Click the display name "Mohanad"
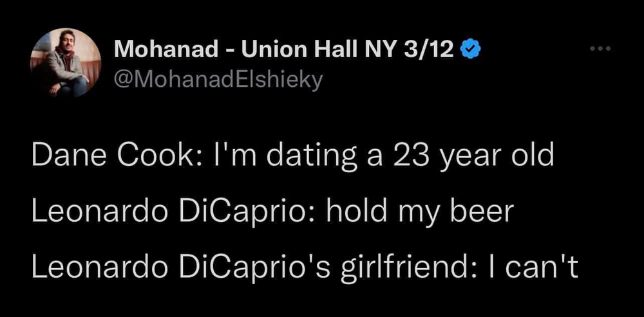This screenshot has width=644, height=317. click(156, 50)
